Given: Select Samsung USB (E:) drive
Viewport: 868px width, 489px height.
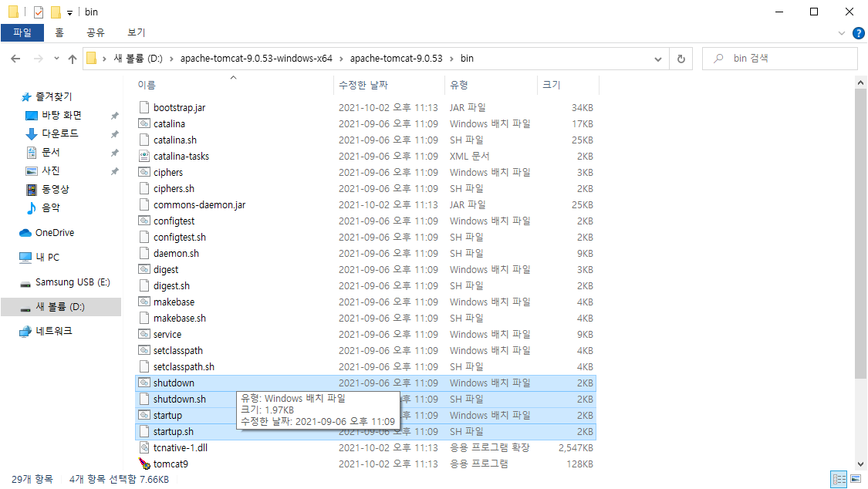Looking at the screenshot, I should tap(73, 282).
